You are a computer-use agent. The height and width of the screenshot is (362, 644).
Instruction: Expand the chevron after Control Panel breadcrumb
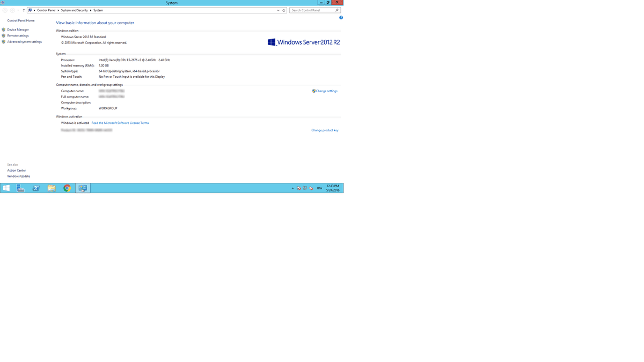click(58, 10)
